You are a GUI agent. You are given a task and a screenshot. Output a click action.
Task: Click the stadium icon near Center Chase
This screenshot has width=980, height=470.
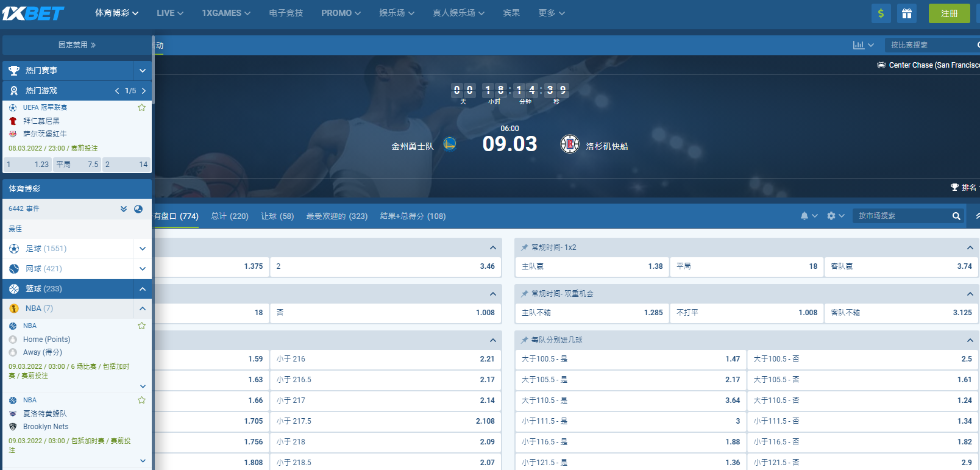[x=881, y=65]
